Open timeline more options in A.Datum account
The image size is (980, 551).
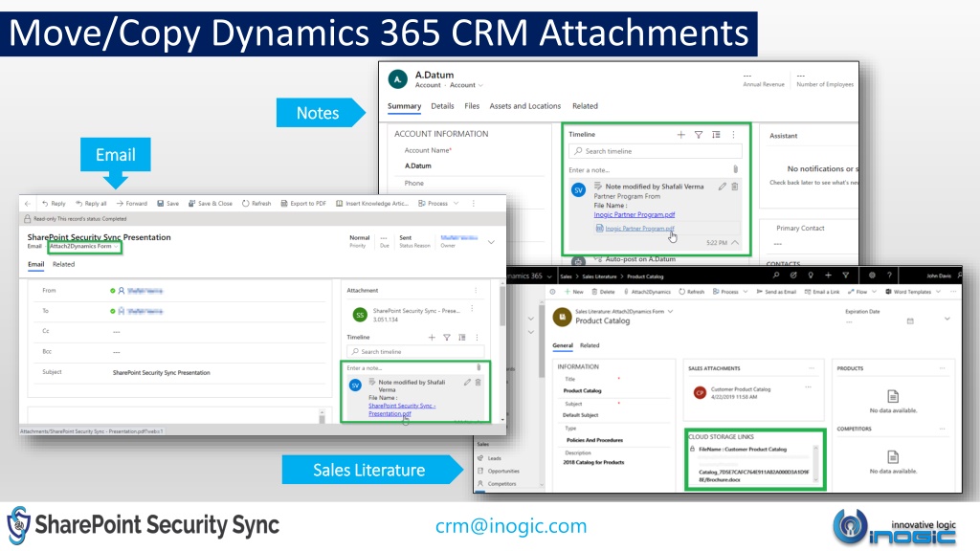coord(734,135)
